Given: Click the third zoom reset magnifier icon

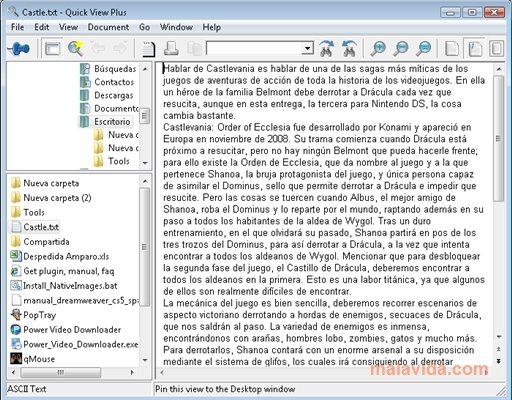Looking at the screenshot, I should coord(424,49).
